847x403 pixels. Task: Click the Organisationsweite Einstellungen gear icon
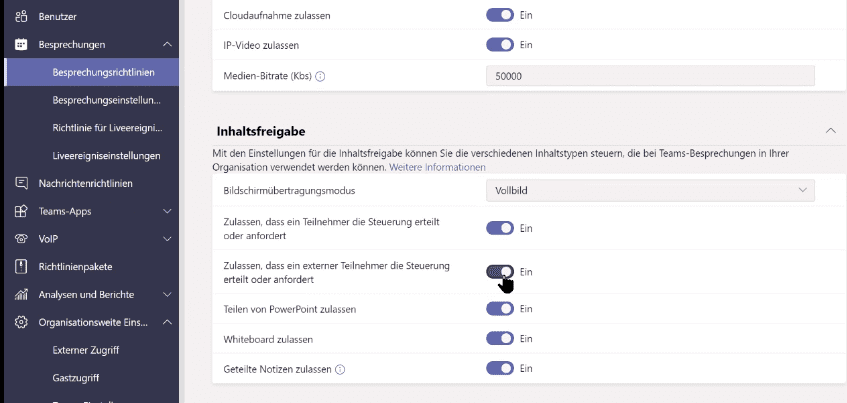tap(21, 323)
